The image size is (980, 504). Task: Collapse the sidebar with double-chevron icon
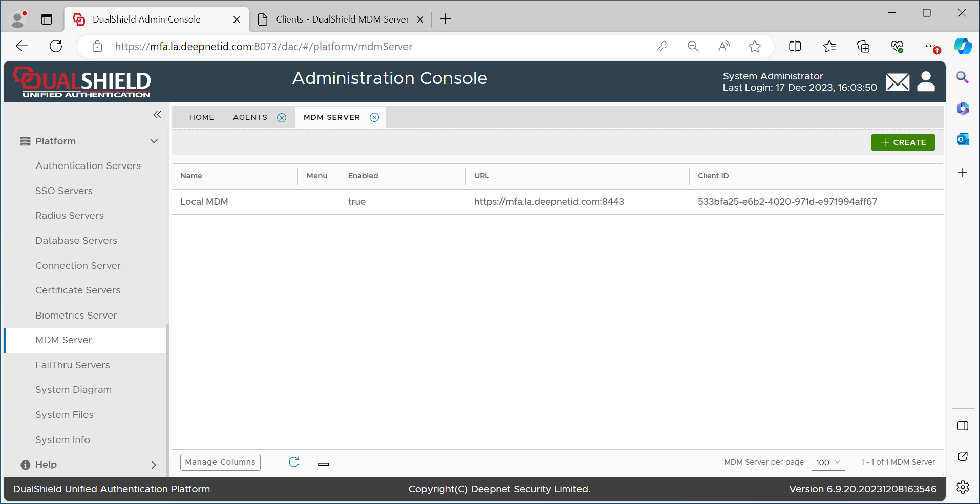coord(157,115)
